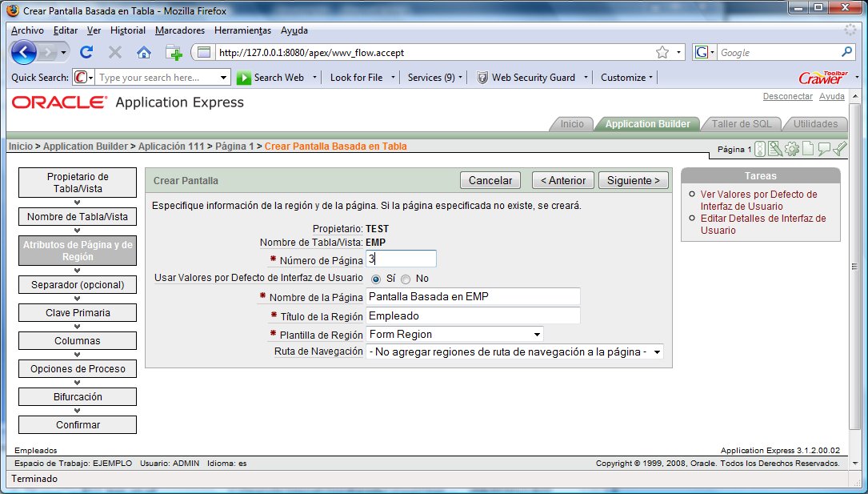Select the Sí radio button
This screenshot has width=868, height=494.
coord(376,279)
